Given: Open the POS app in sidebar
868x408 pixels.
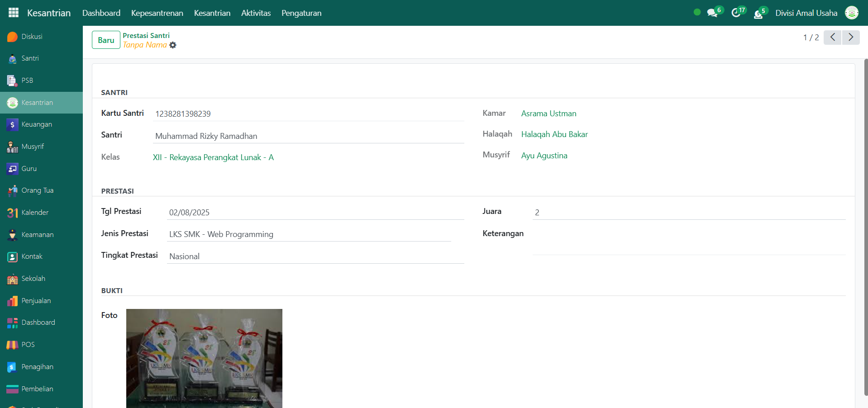Looking at the screenshot, I should point(28,345).
